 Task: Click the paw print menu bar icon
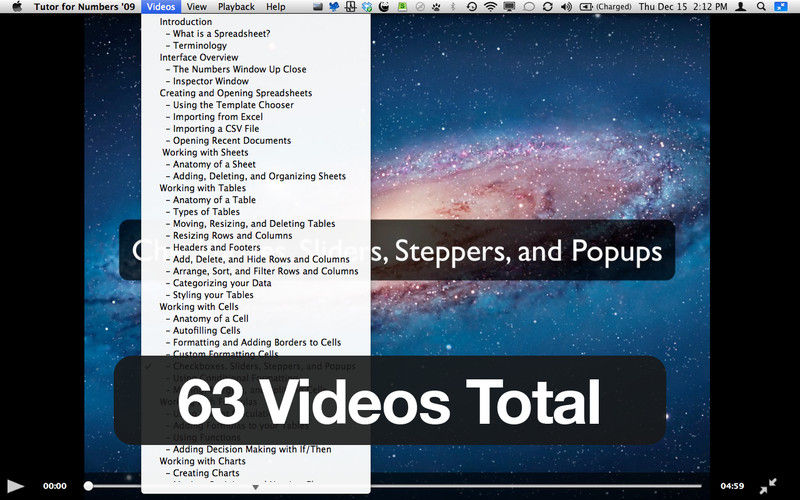[436, 7]
